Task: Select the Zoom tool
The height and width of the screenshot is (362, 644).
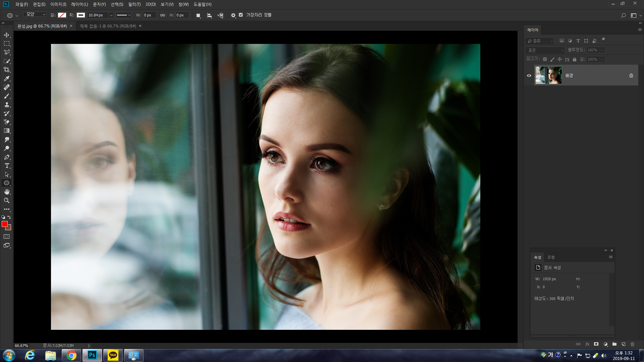Action: coord(7,200)
